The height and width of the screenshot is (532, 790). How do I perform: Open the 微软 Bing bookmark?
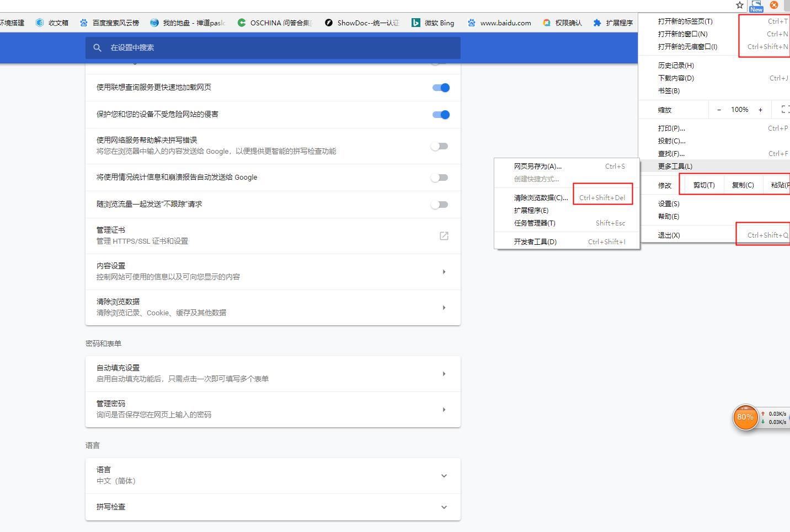pyautogui.click(x=433, y=23)
